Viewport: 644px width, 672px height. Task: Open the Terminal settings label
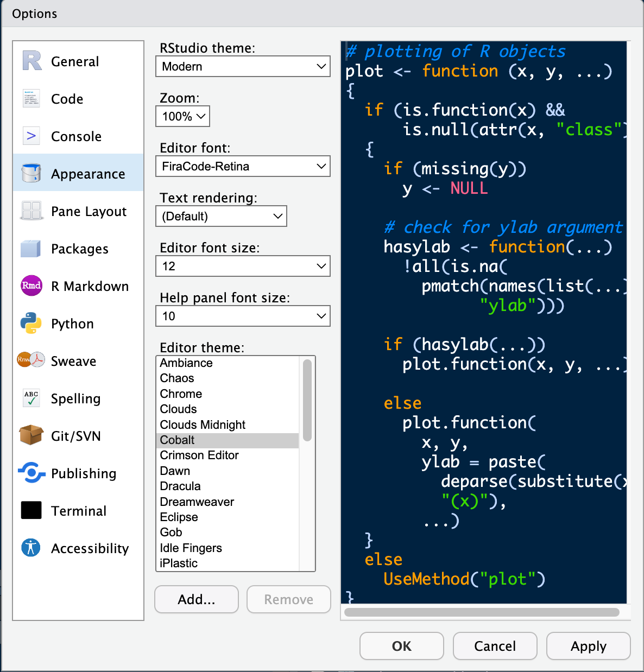(x=79, y=511)
